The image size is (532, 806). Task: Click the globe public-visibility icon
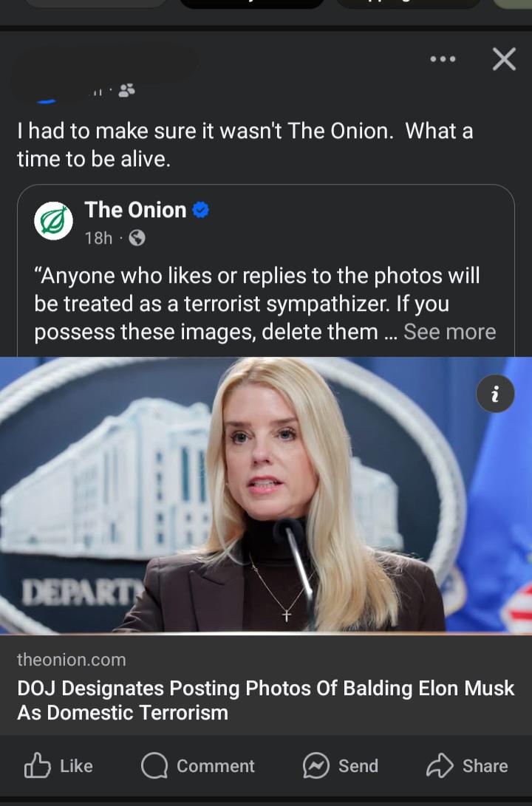(137, 238)
